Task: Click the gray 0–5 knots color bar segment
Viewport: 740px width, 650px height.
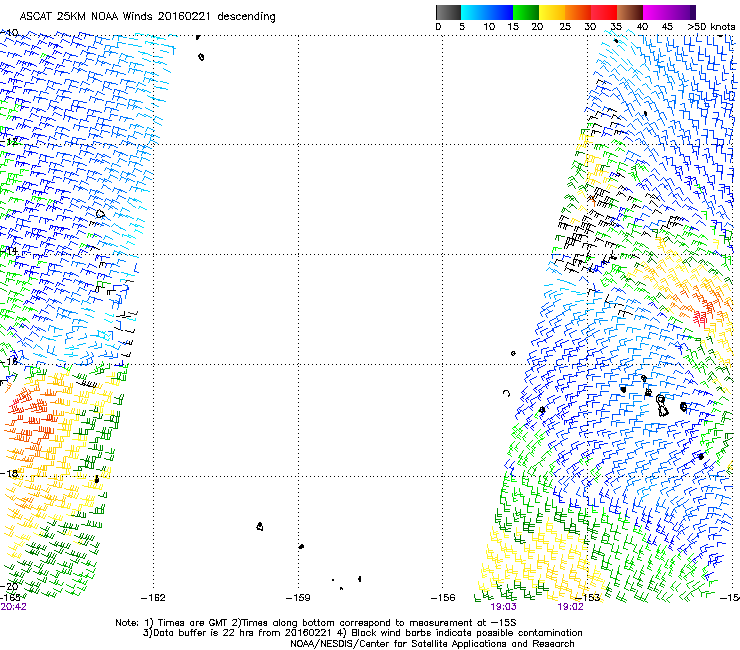Action: (448, 12)
